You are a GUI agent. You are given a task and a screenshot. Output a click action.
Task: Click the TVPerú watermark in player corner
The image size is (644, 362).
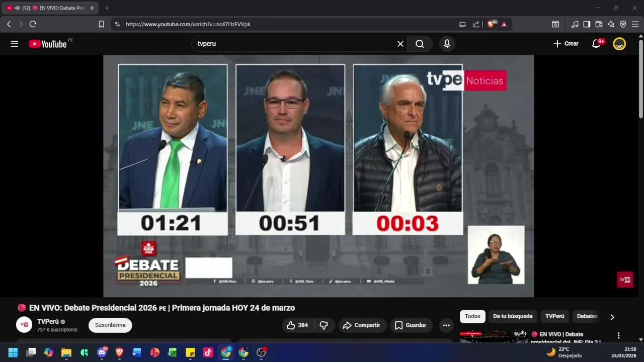[x=625, y=280]
